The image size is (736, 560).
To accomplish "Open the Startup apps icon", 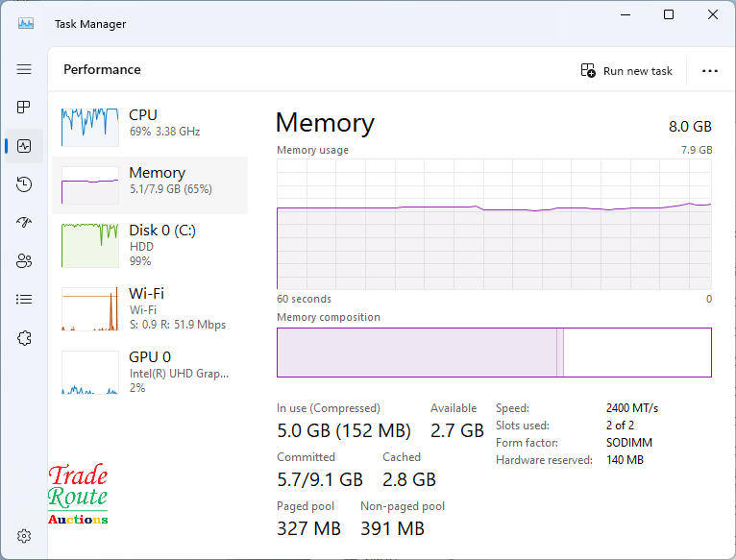I will 24,223.
